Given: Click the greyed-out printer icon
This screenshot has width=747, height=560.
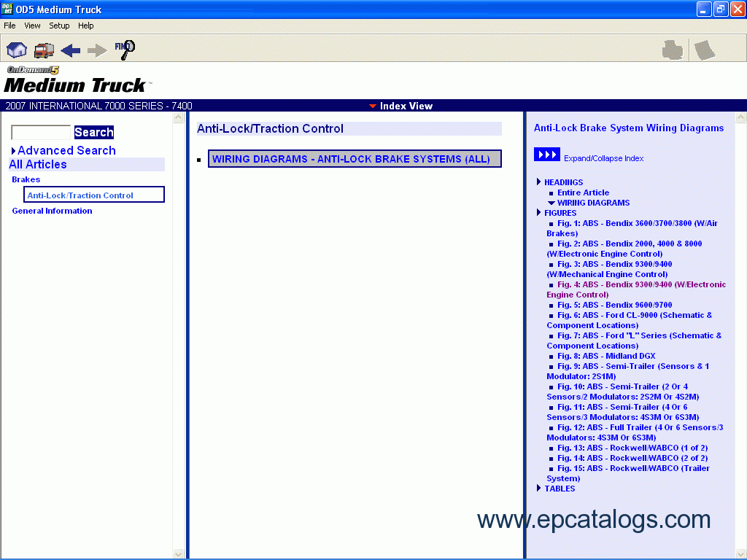Looking at the screenshot, I should coord(672,50).
